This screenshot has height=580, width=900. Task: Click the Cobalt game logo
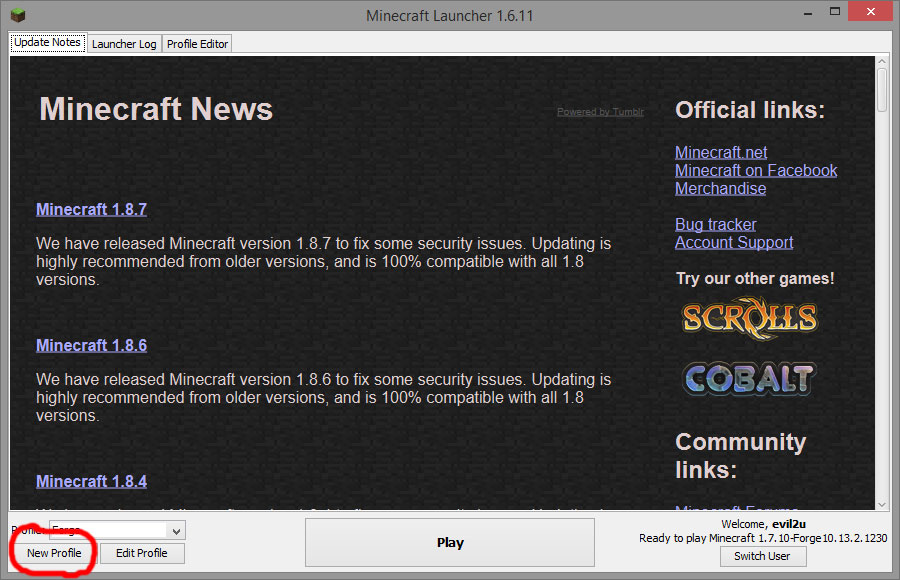749,379
